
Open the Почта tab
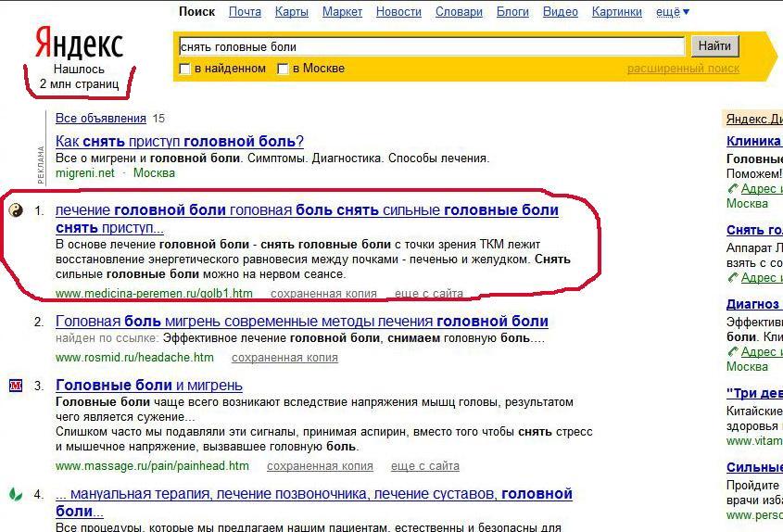click(245, 11)
